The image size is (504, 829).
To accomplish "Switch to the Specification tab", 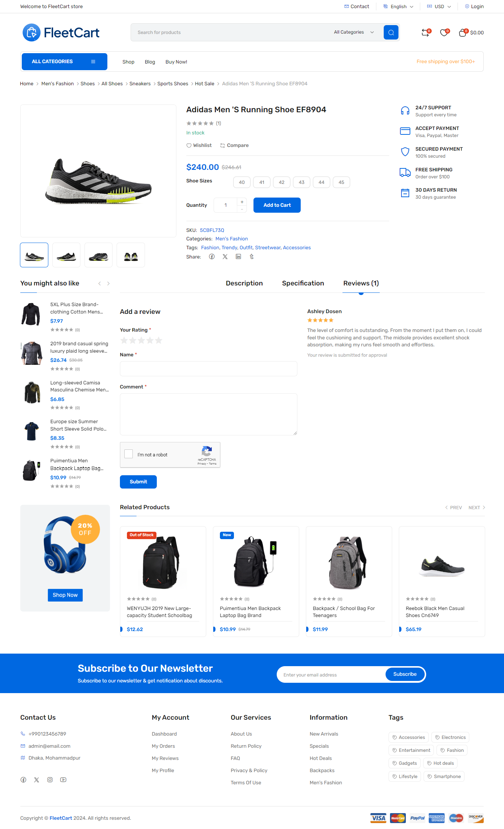I will coord(303,283).
